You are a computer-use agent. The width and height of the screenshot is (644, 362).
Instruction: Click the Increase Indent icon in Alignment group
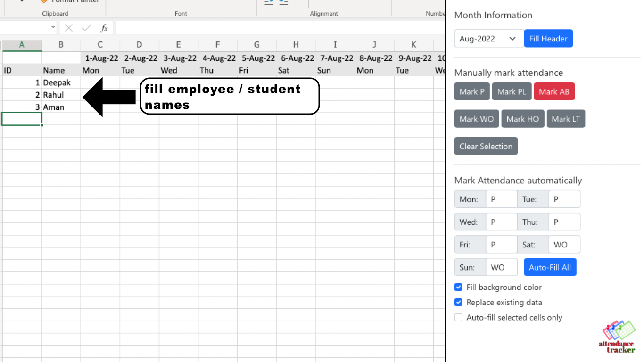pyautogui.click(x=282, y=2)
